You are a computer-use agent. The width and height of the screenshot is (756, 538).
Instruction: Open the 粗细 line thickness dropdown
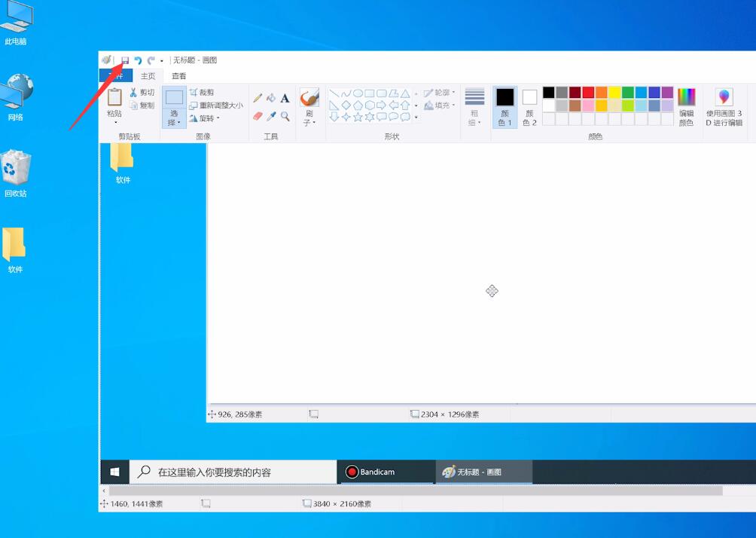coord(474,107)
